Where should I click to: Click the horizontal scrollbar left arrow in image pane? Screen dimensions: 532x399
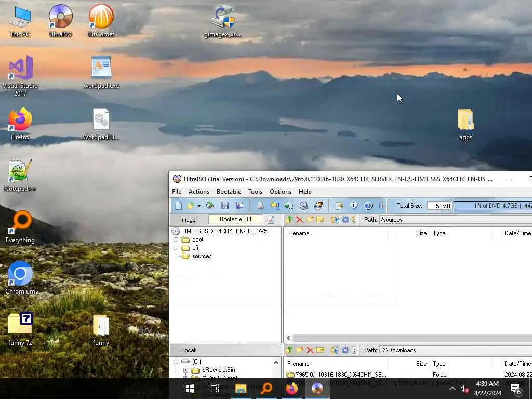click(288, 338)
